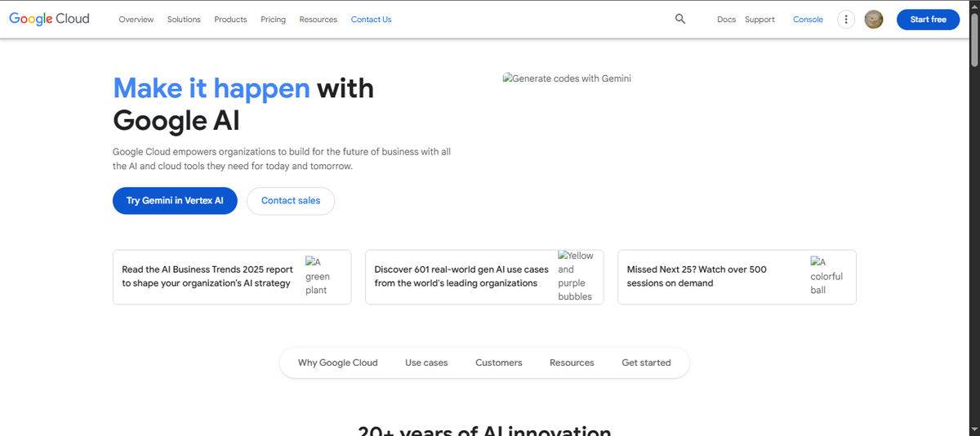Click the user profile avatar

coord(874,20)
